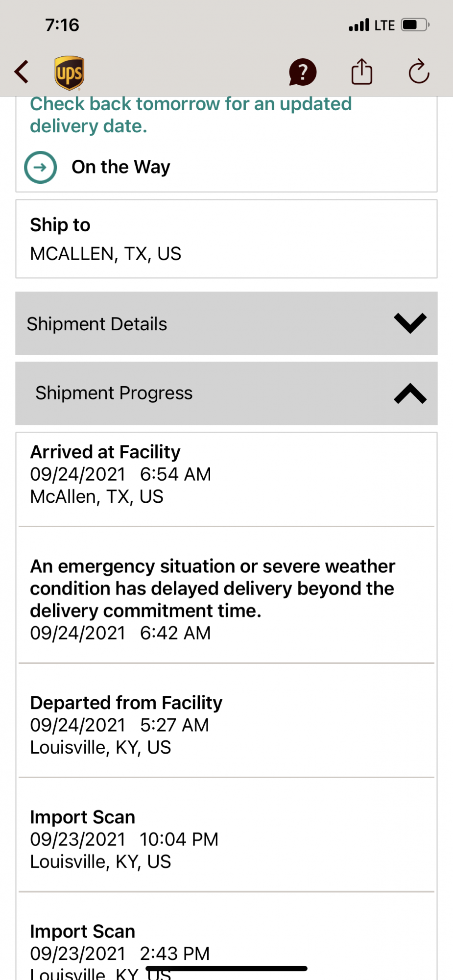Open the help chat question icon
Screen dimensions: 453x980
(303, 73)
